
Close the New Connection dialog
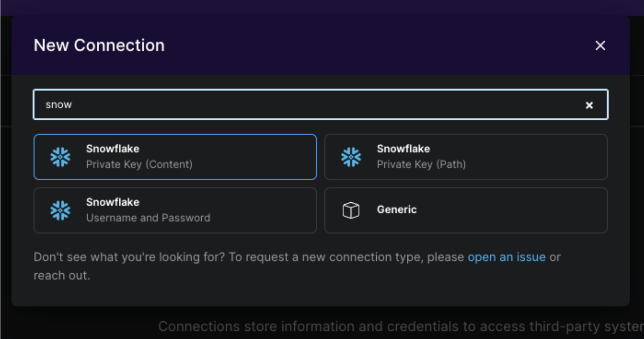click(x=600, y=45)
